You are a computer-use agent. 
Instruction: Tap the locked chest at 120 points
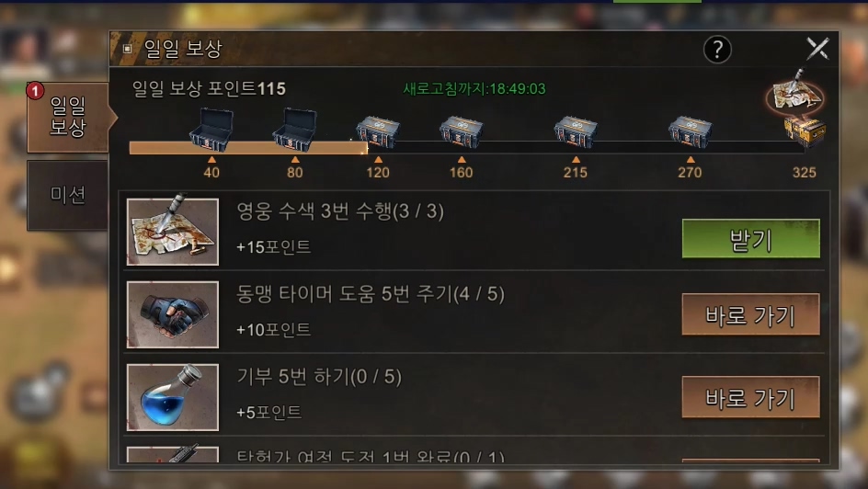pyautogui.click(x=378, y=132)
